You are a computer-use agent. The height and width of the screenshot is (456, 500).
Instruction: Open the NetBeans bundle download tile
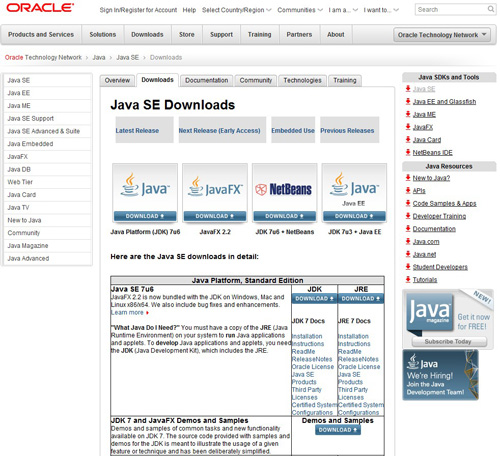point(285,193)
